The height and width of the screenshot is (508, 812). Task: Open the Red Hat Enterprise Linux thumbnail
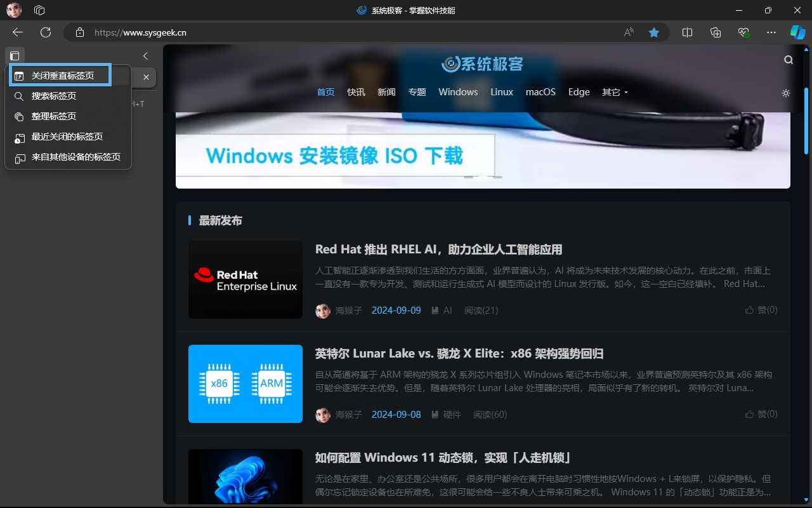click(246, 279)
